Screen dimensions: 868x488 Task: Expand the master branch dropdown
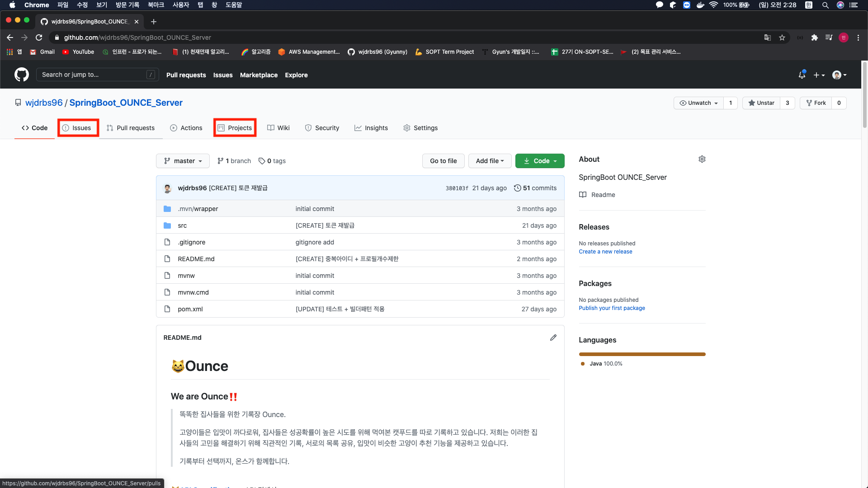click(x=183, y=161)
